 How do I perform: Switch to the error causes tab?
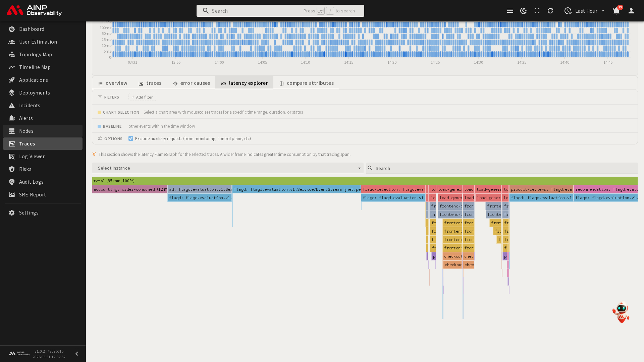(192, 83)
